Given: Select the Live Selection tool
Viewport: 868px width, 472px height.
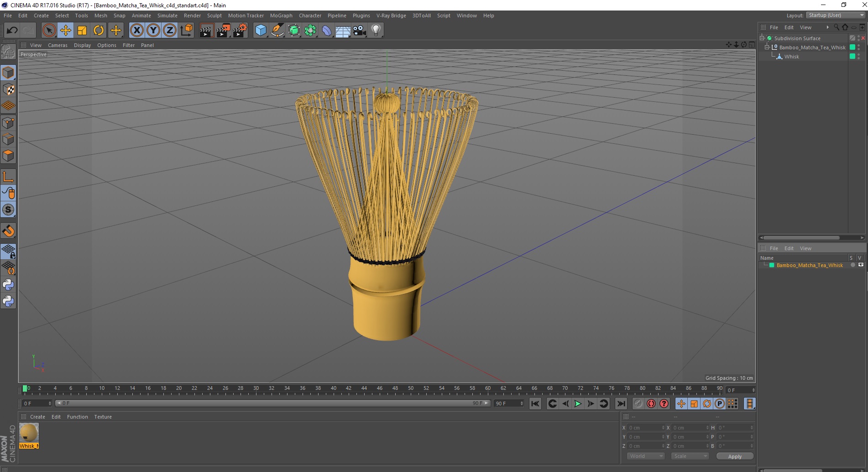Looking at the screenshot, I should coord(49,31).
